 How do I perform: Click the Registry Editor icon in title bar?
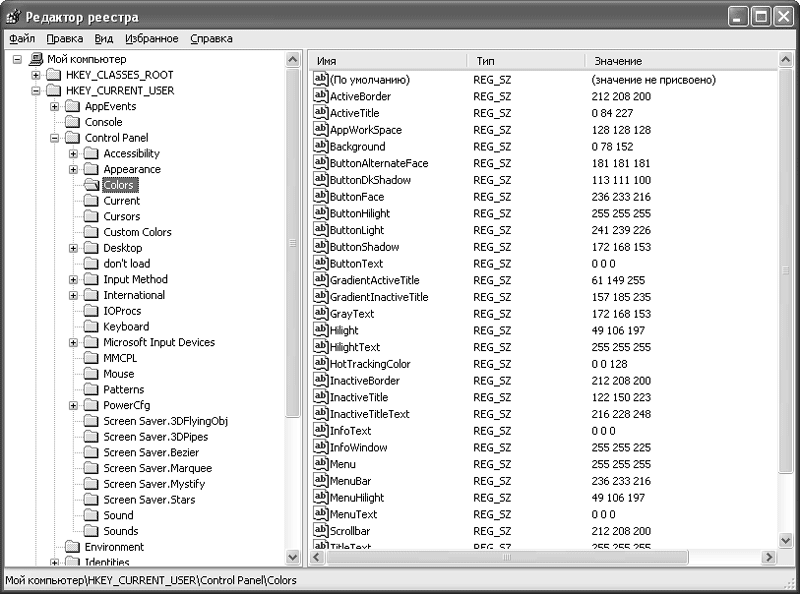pyautogui.click(x=14, y=17)
